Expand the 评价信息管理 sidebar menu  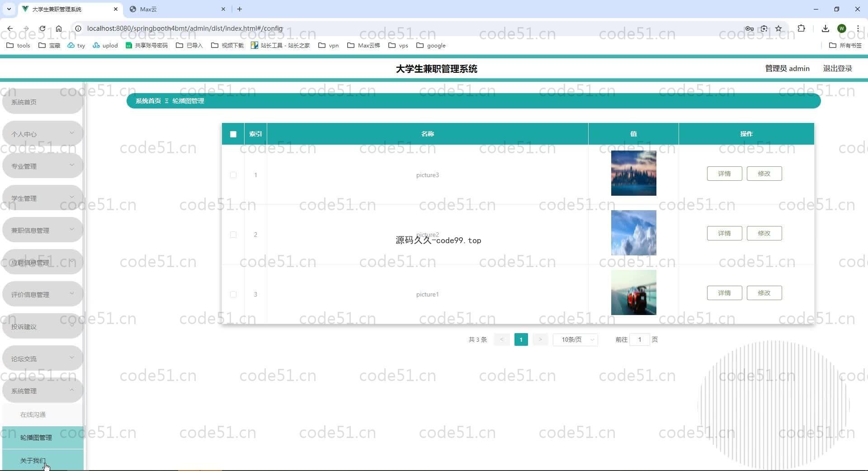42,294
